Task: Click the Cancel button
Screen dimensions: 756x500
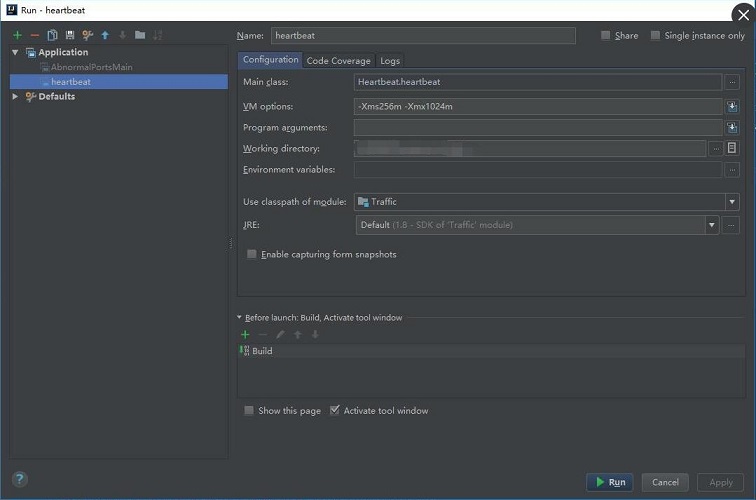Action: point(665,482)
